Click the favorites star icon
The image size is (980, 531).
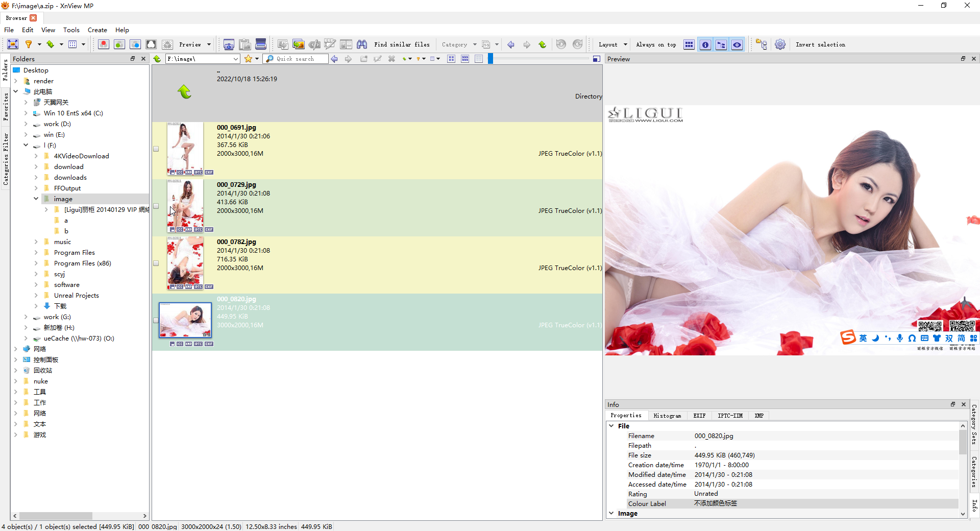coord(248,59)
